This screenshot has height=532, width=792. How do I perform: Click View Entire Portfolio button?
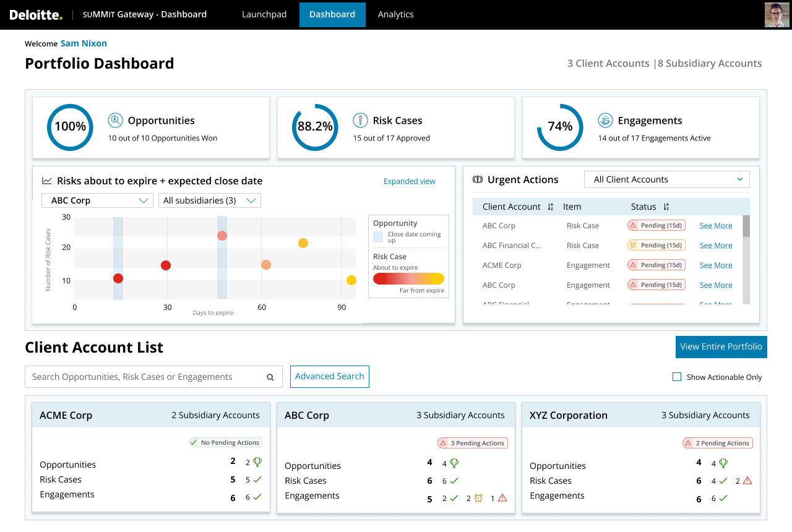point(721,347)
